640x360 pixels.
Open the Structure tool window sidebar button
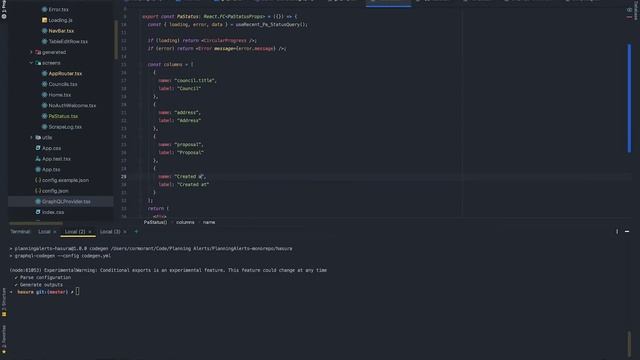tap(4, 302)
